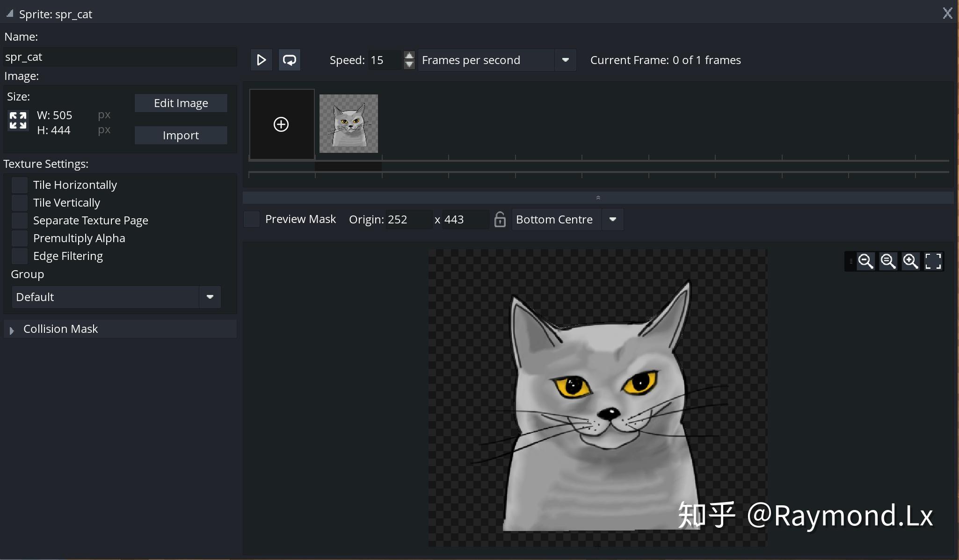
Task: Play the sprite animation preview
Action: coord(261,60)
